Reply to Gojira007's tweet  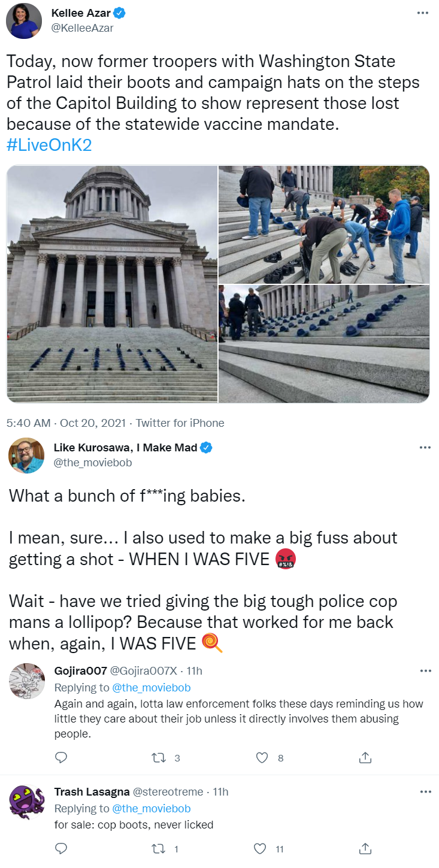(60, 757)
